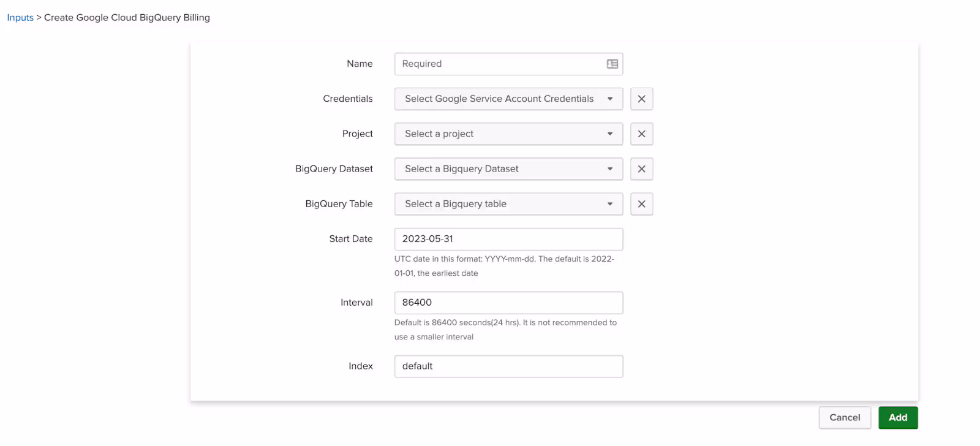Click the autofill card icon in Name field
This screenshot has height=446, width=980.
coord(612,64)
